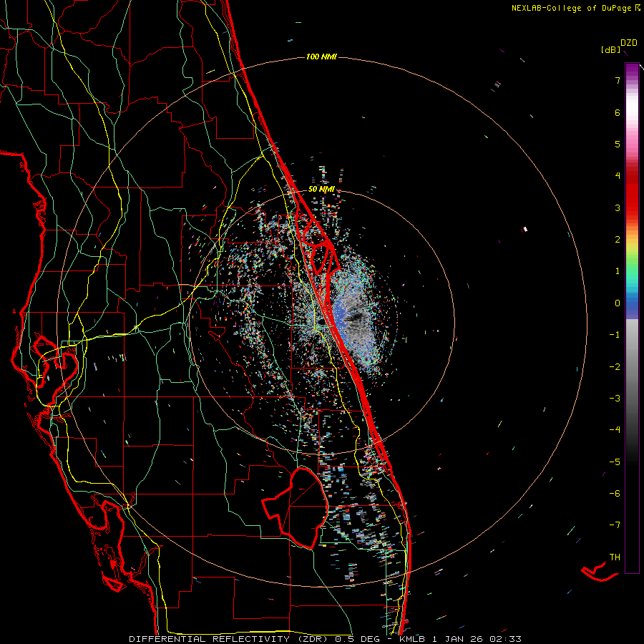Image resolution: width=644 pixels, height=644 pixels.
Task: Click the 7 value on the color scale
Action: pos(618,80)
